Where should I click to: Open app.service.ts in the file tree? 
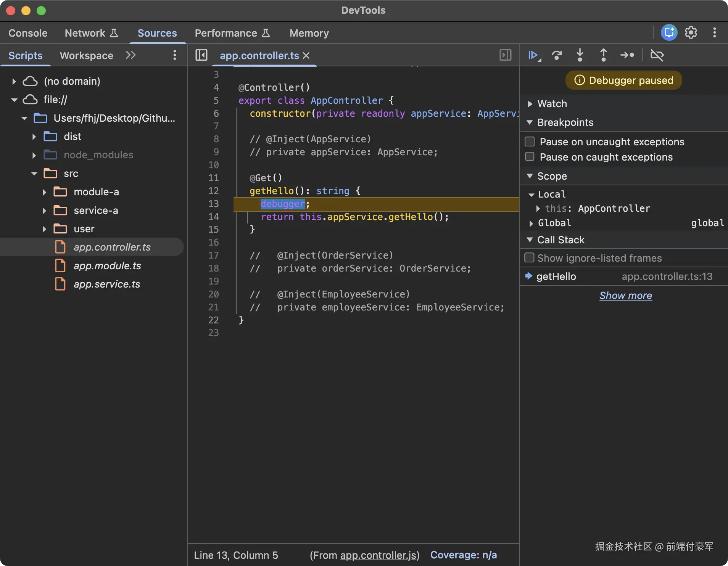click(107, 284)
